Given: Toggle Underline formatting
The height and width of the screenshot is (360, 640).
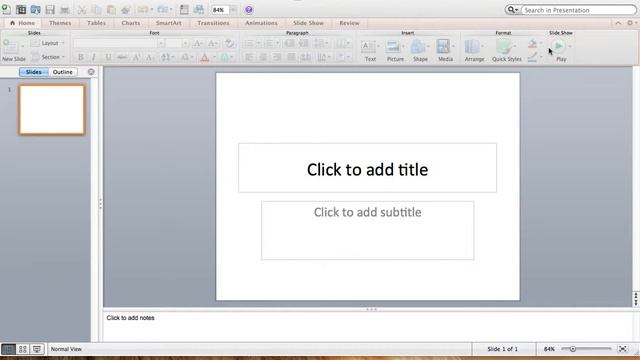Looking at the screenshot, I should point(108,58).
